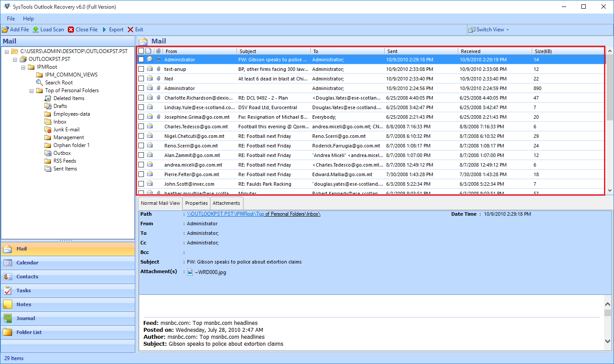Check the box for Lindsay.Yule mail
The width and height of the screenshot is (614, 364).
[x=141, y=107]
